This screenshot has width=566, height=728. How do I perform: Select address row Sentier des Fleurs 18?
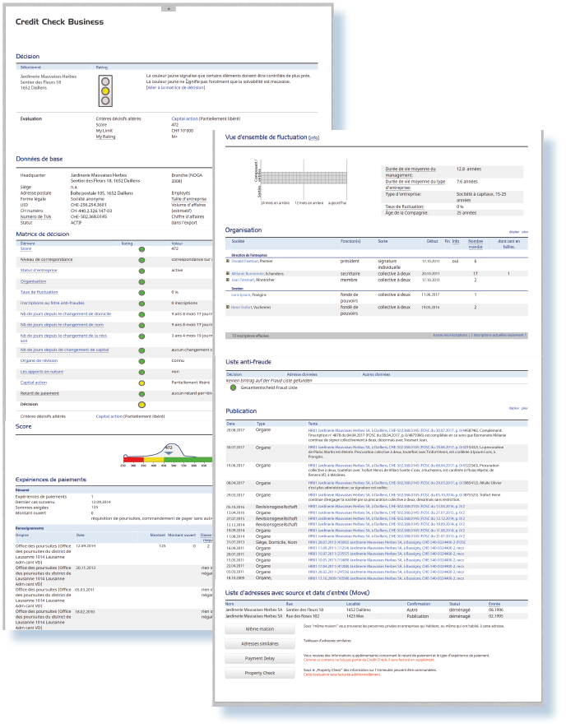coord(376,610)
